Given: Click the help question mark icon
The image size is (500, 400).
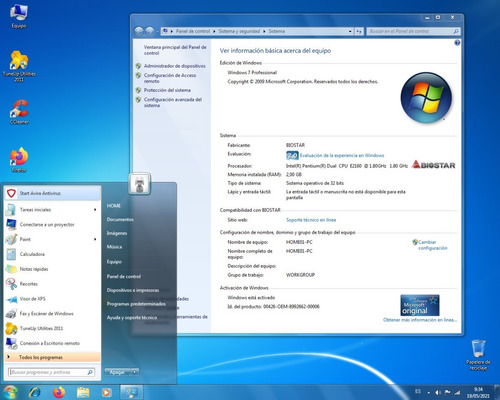Looking at the screenshot, I should (457, 42).
